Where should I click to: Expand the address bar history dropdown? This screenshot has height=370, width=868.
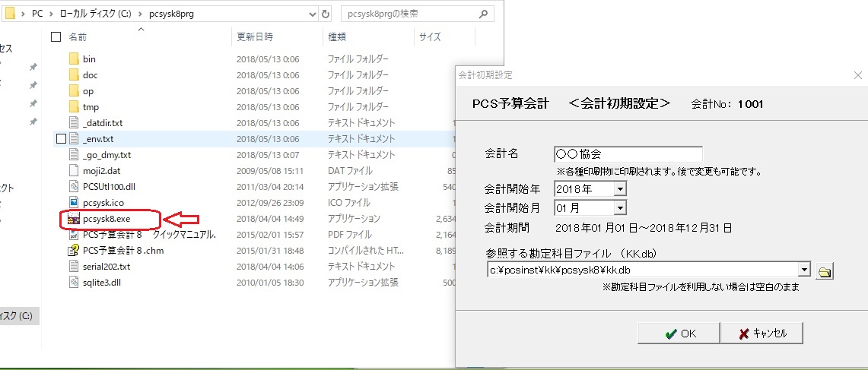(x=310, y=14)
